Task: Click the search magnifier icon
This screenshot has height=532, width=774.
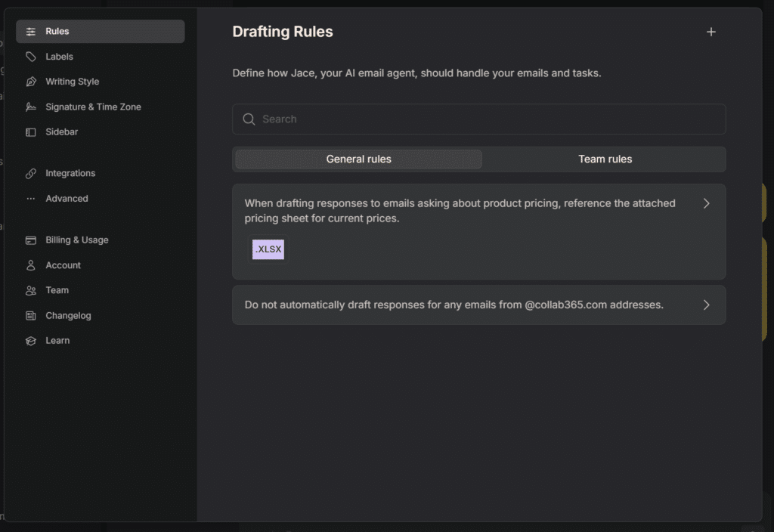Action: (249, 119)
